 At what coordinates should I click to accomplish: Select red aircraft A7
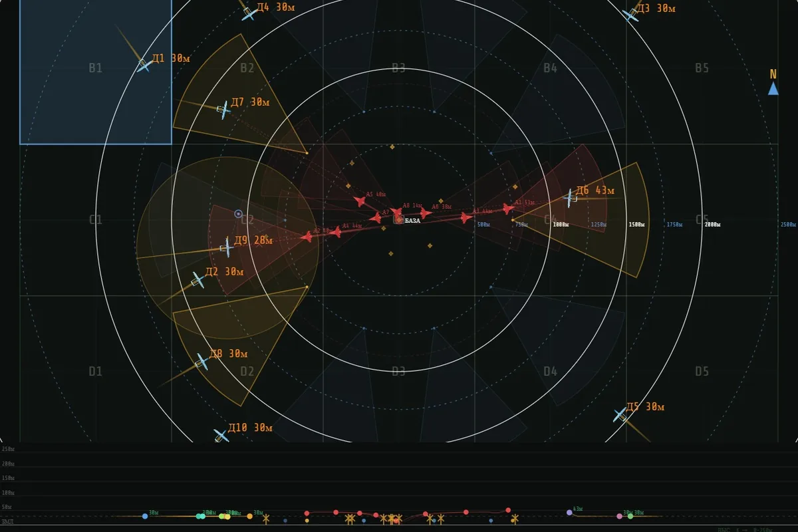point(376,217)
